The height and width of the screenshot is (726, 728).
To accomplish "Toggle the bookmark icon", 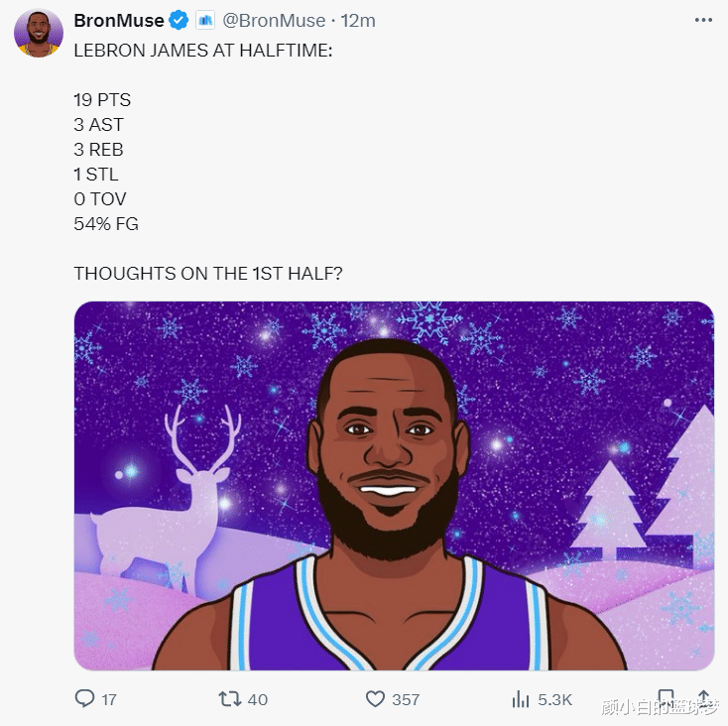I will click(666, 699).
